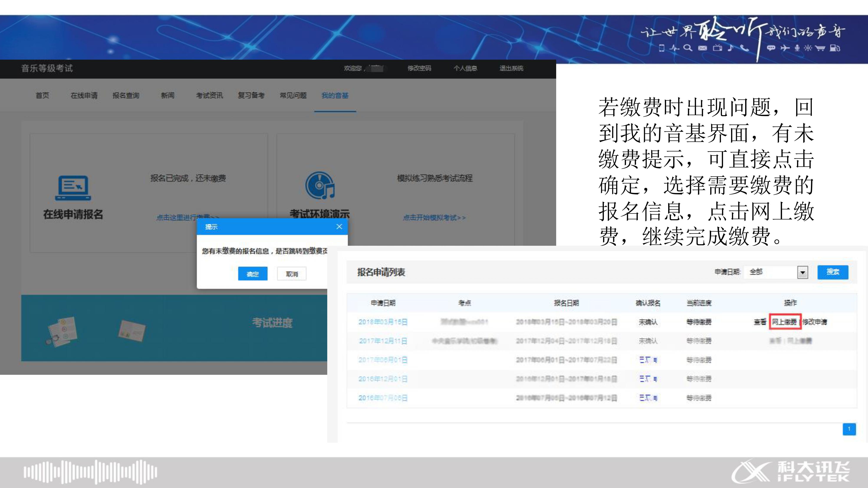Click the online application laptop icon

pyautogui.click(x=73, y=188)
